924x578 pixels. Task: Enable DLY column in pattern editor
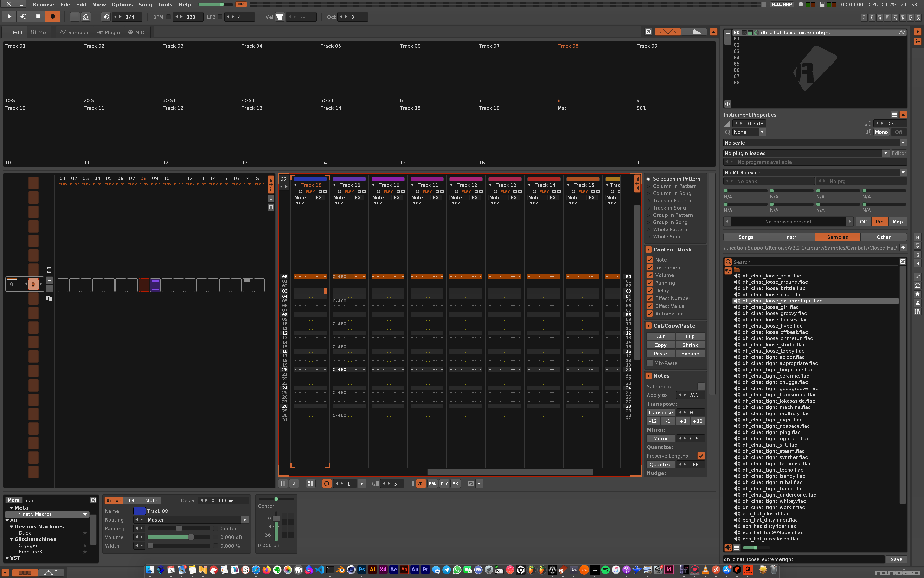(x=444, y=484)
